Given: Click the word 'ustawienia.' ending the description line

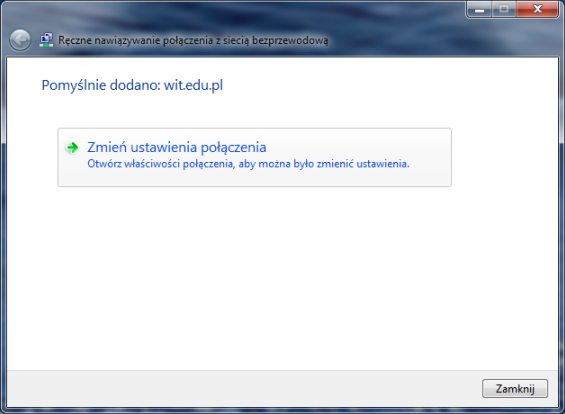Looking at the screenshot, I should pyautogui.click(x=383, y=164).
